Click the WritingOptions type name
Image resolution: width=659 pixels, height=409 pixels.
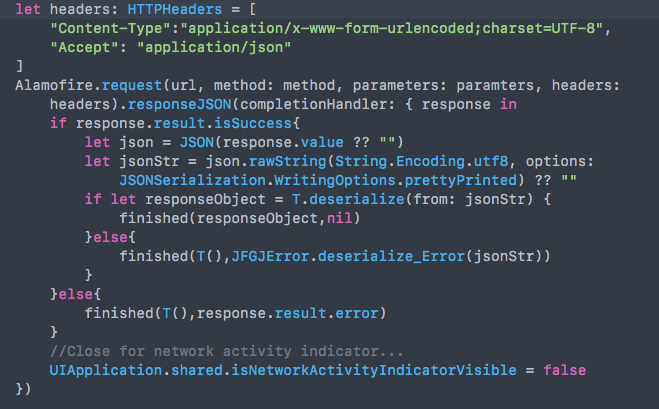pyautogui.click(x=335, y=180)
